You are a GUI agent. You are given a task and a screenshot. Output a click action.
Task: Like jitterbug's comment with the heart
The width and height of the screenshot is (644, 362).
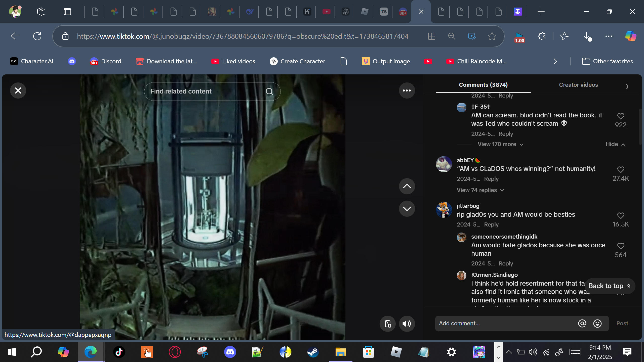pos(621,216)
